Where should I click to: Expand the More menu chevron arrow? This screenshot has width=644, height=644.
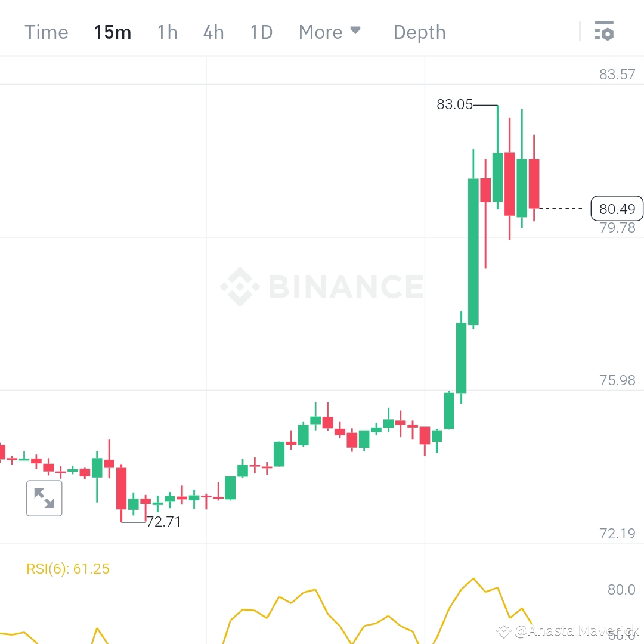(355, 30)
